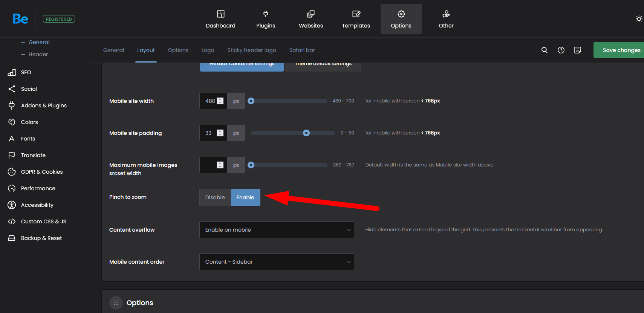Click the Dashboard label in top nav
Screen dimensions: 644x313
pyautogui.click(x=220, y=26)
